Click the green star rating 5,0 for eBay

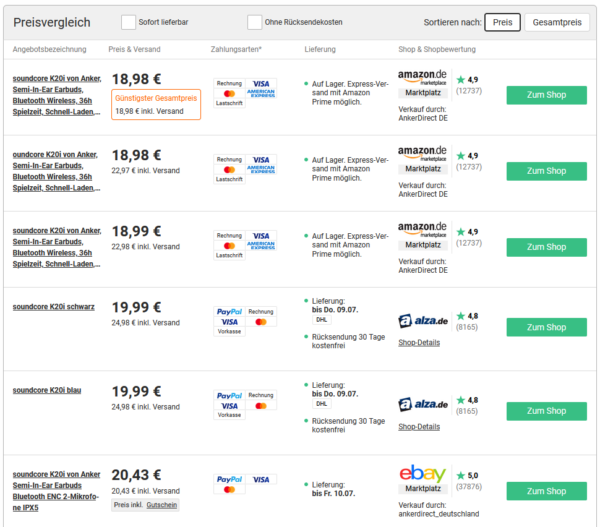[x=467, y=475]
